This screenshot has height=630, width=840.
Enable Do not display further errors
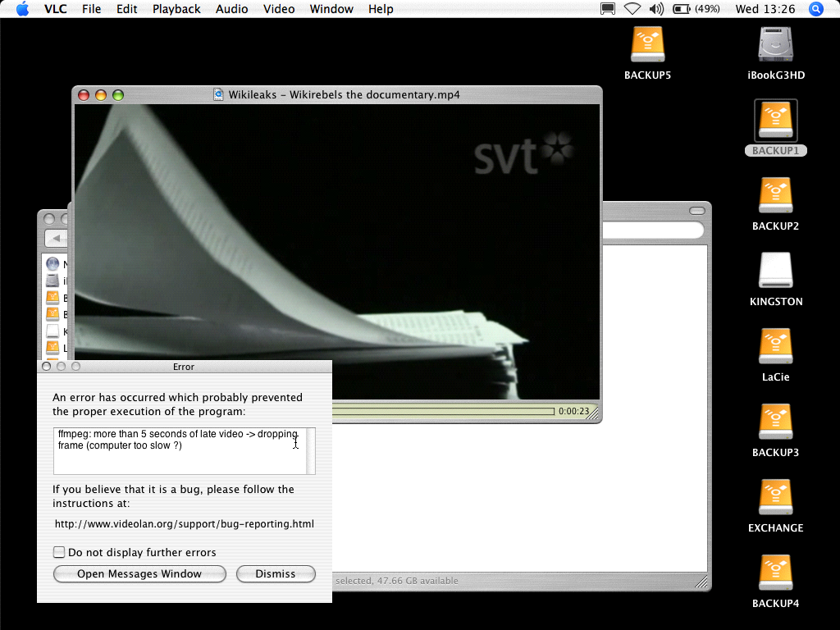[x=59, y=552]
